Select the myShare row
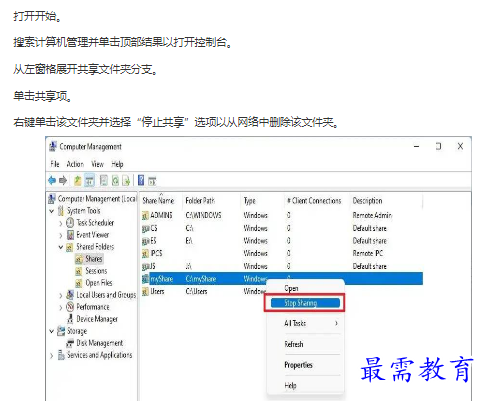 click(x=283, y=279)
